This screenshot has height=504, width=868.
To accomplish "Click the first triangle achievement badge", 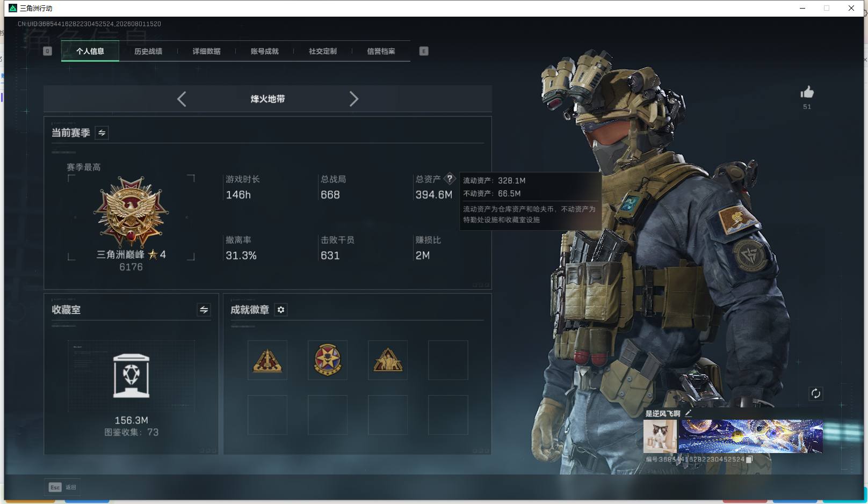I will (267, 360).
